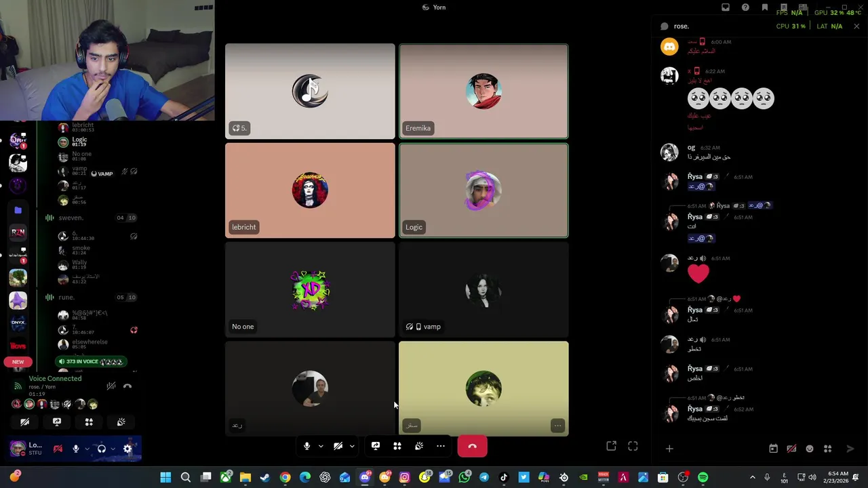
Task: Open camera options arrow in call bar
Action: pyautogui.click(x=352, y=446)
